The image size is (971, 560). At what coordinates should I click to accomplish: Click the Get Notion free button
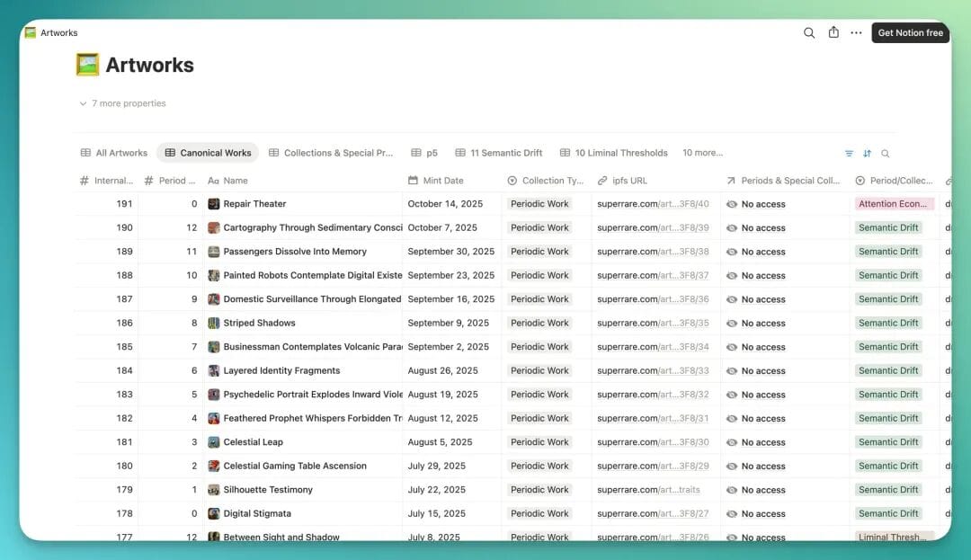coord(910,33)
